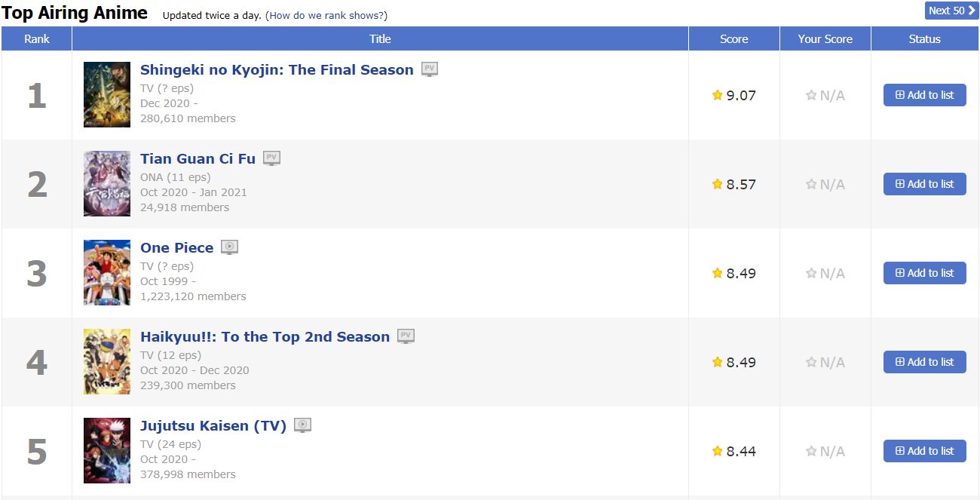980x500 pixels.
Task: Select the Score column header
Action: pos(733,38)
